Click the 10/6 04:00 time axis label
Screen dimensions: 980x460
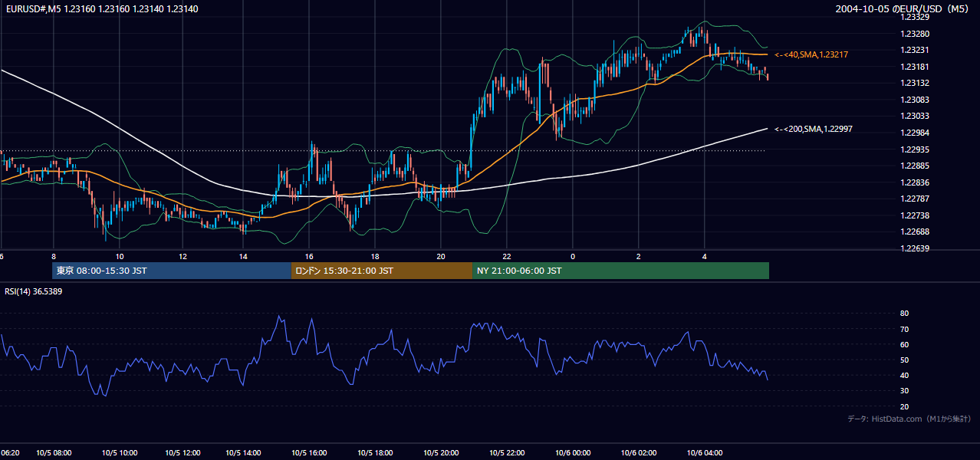pos(705,453)
